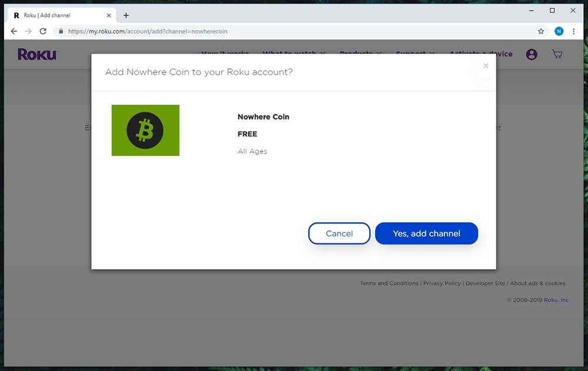
Task: Visit the Developer Site link
Action: [x=485, y=283]
